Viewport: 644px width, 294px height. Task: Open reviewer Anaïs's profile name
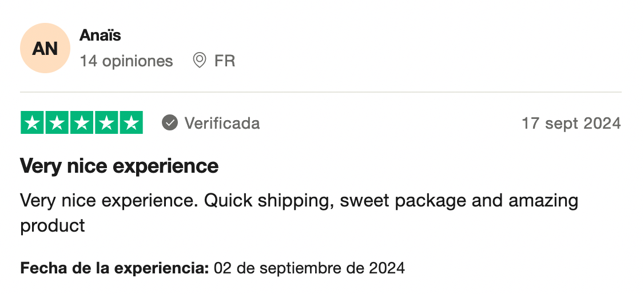coord(100,35)
